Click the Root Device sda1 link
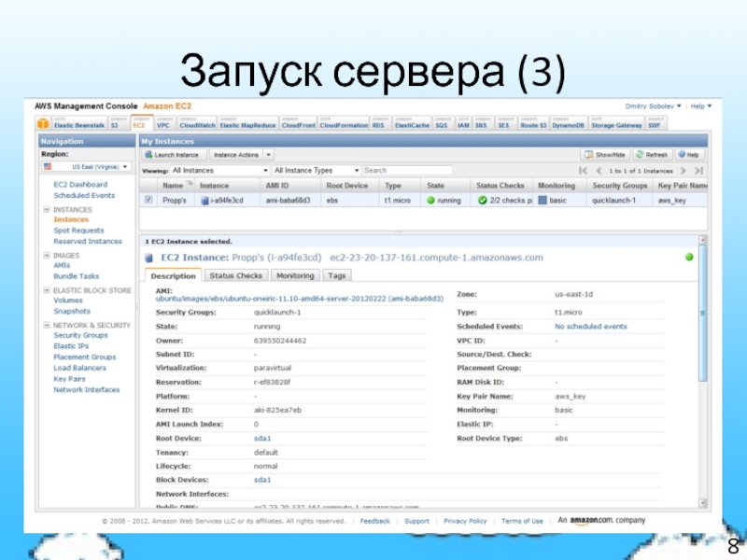Screen dimensions: 747x560 (262, 438)
